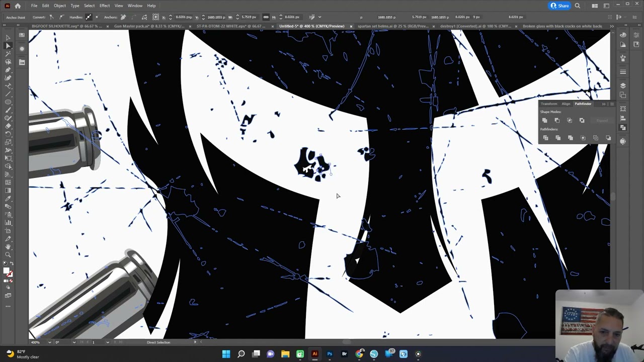
Task: Select the Column Graph tool
Action: (x=8, y=223)
